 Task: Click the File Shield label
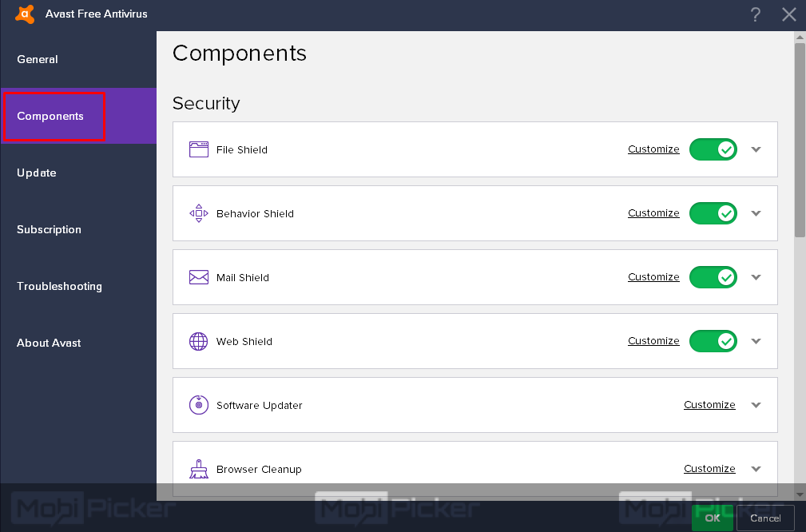[241, 149]
